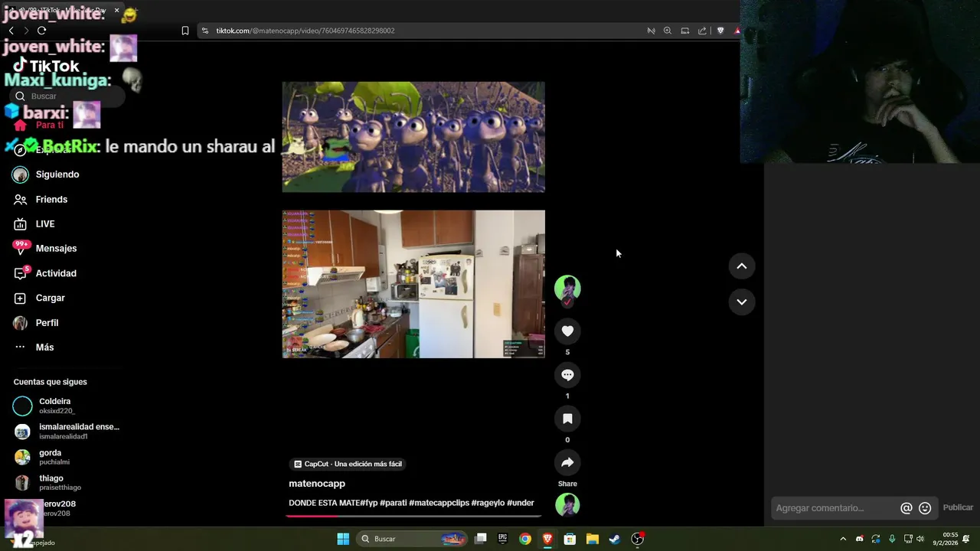Click the ants movie upper video
This screenshot has height=551, width=980.
pos(413,137)
